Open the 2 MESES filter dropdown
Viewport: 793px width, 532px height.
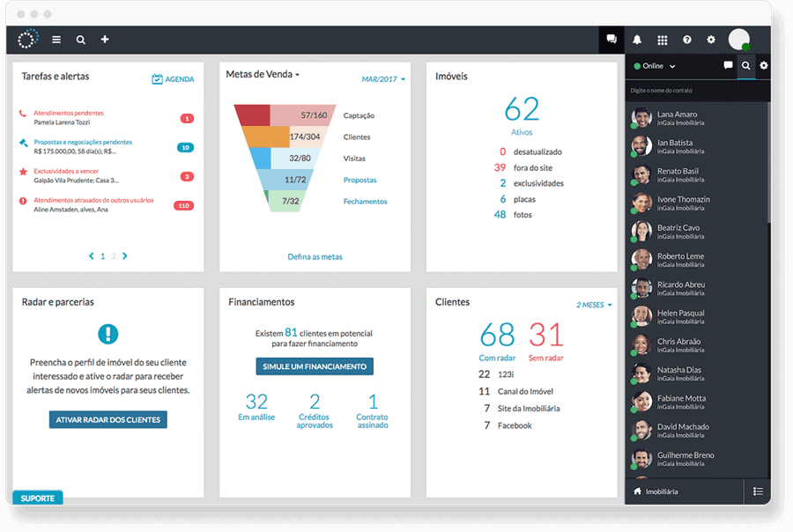coord(588,303)
